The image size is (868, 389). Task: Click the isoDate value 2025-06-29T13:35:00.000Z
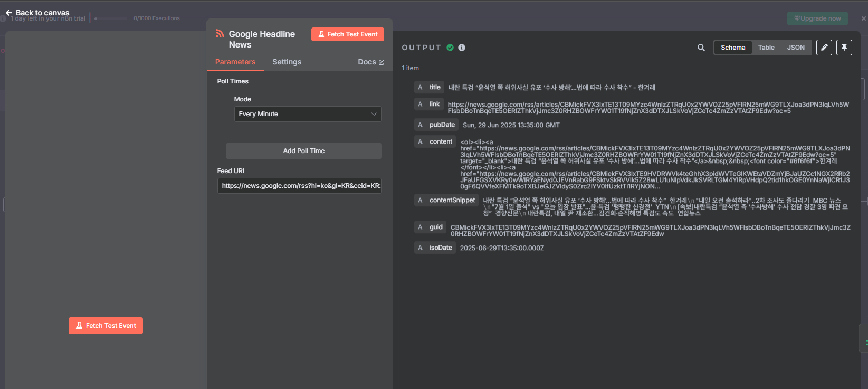tap(502, 248)
